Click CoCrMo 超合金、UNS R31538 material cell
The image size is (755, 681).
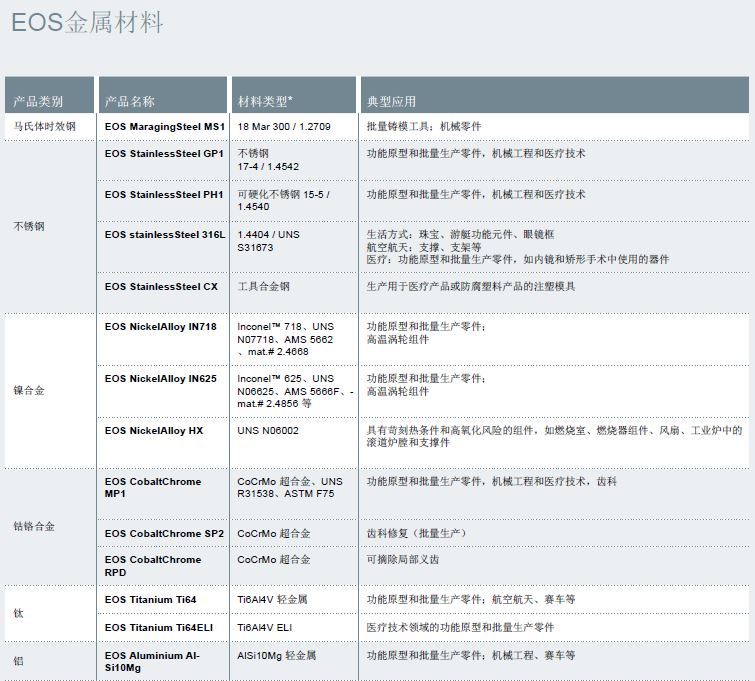(290, 487)
